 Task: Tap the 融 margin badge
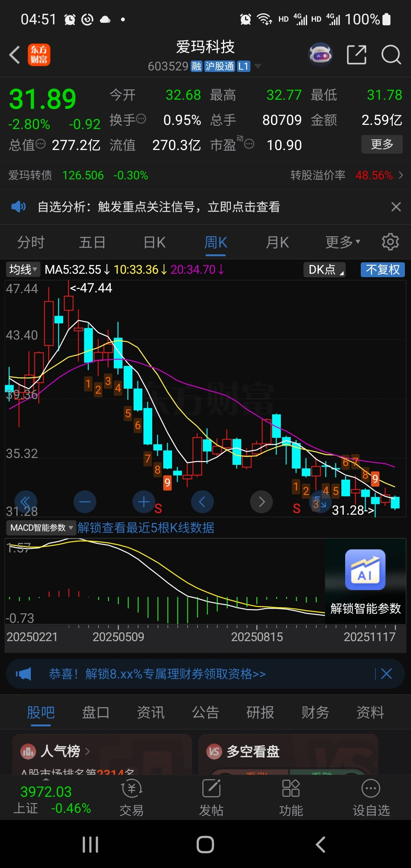[196, 66]
